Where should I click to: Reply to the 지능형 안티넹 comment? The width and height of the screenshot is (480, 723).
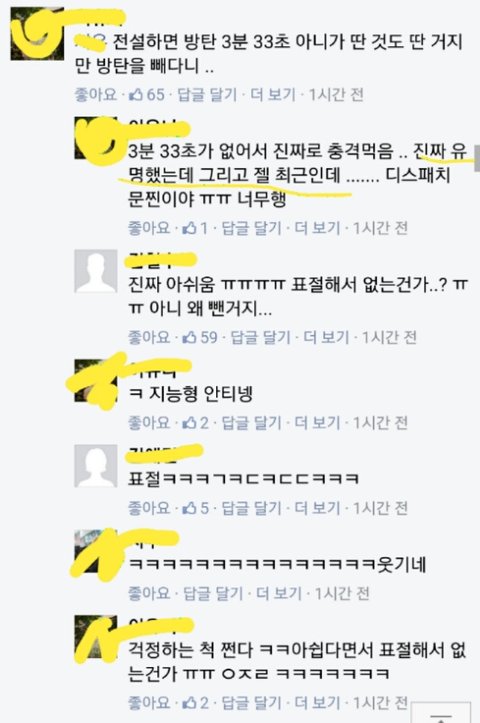pos(251,422)
